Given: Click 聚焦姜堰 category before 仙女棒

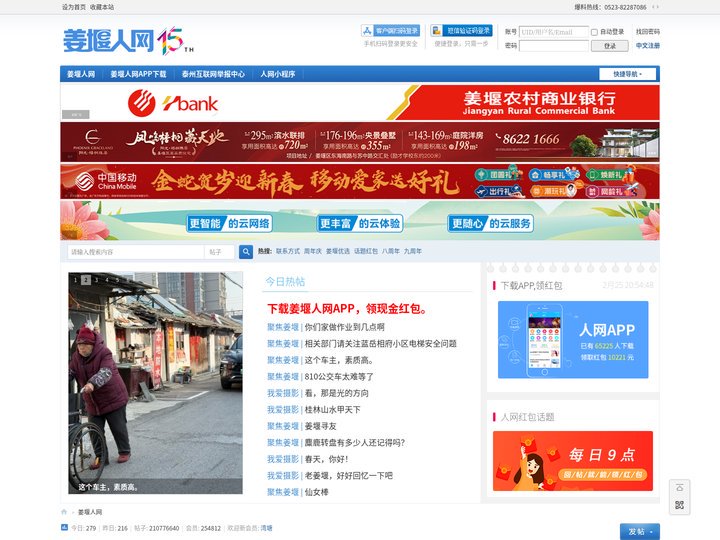Looking at the screenshot, I should point(283,492).
